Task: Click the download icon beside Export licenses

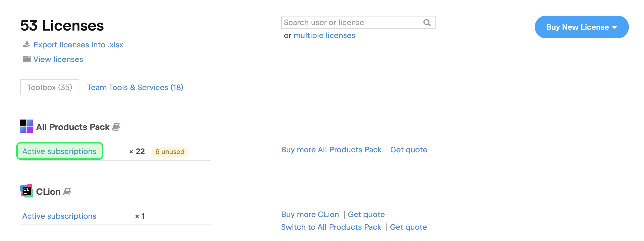Action: click(x=26, y=44)
